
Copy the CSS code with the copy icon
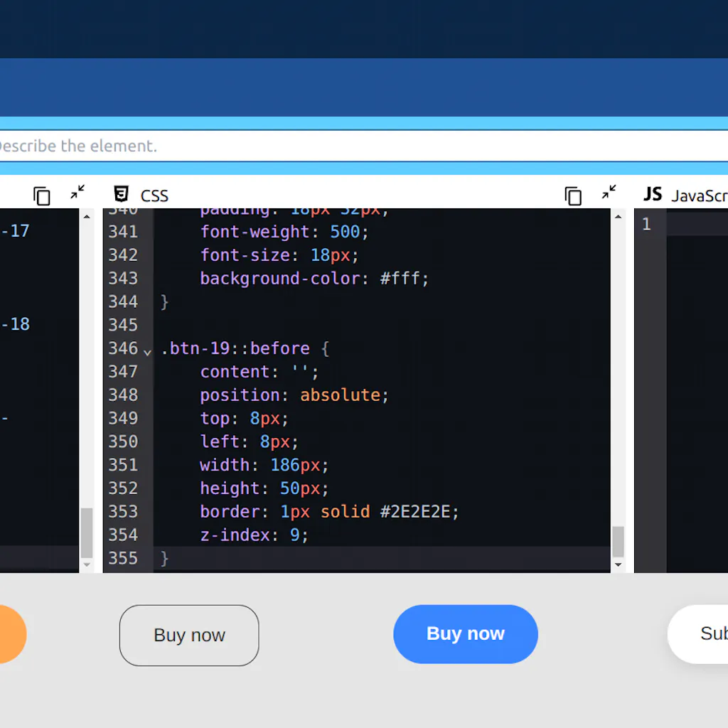(42, 196)
